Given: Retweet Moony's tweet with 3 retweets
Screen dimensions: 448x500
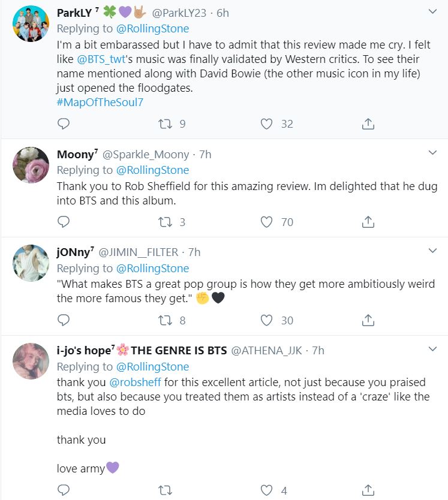Looking at the screenshot, I should pos(165,222).
